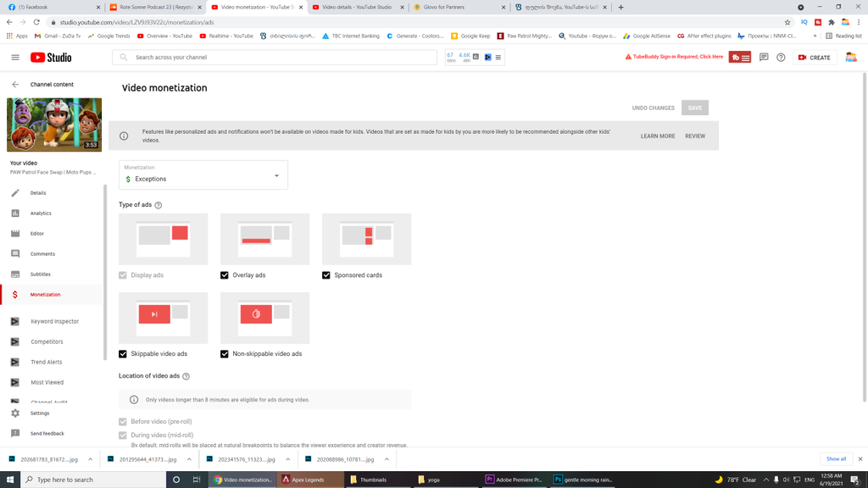Open TubeBuddy Competitors item
This screenshot has height=488, width=868.
[47, 342]
